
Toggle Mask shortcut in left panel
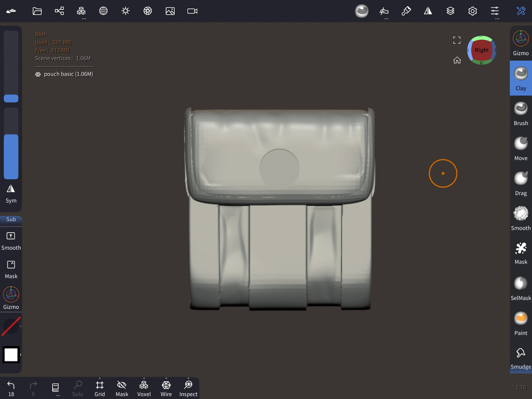pos(11,270)
